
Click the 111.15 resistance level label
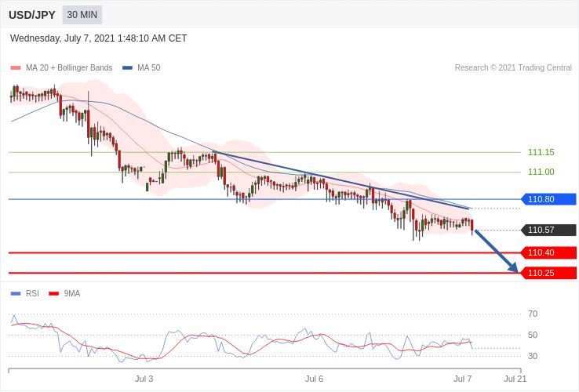click(x=541, y=152)
